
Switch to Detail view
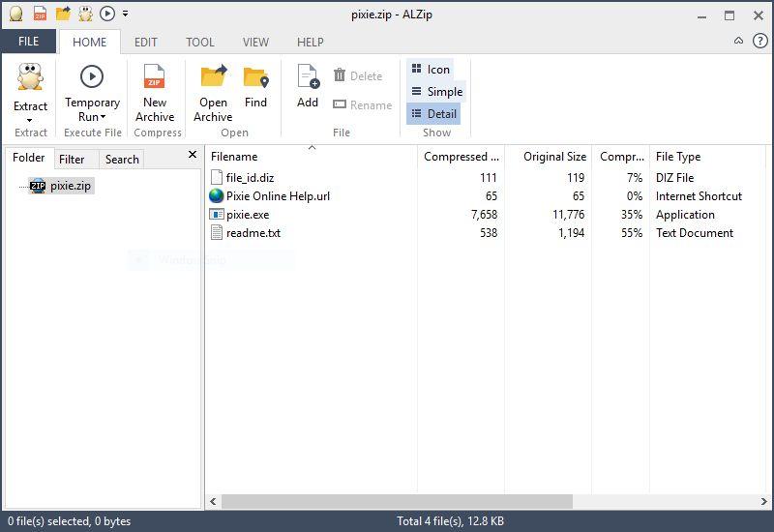(433, 113)
